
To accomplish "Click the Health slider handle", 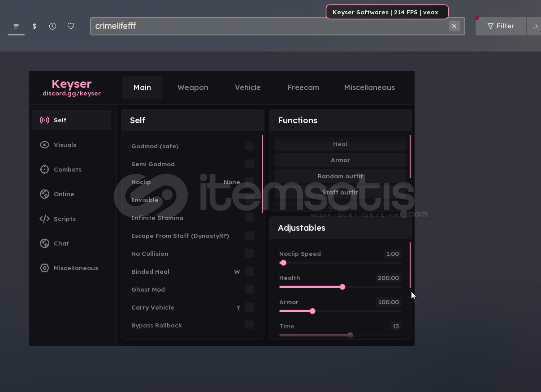I will pos(342,287).
